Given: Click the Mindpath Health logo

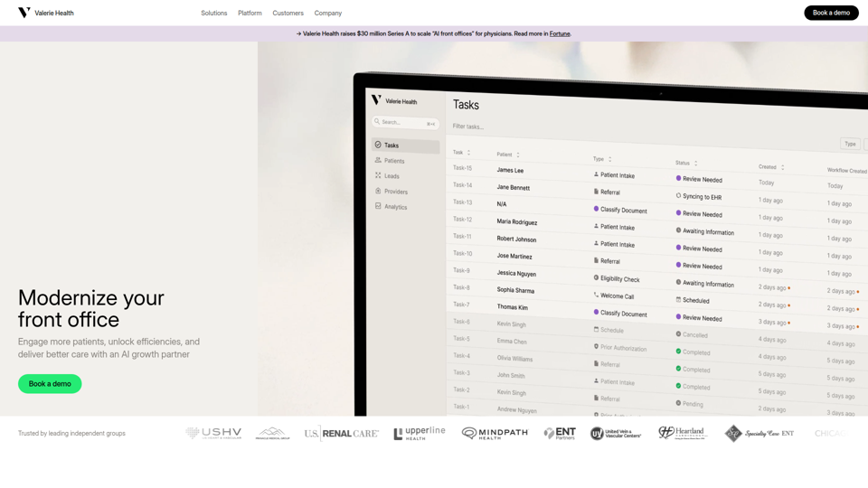Looking at the screenshot, I should [x=495, y=434].
